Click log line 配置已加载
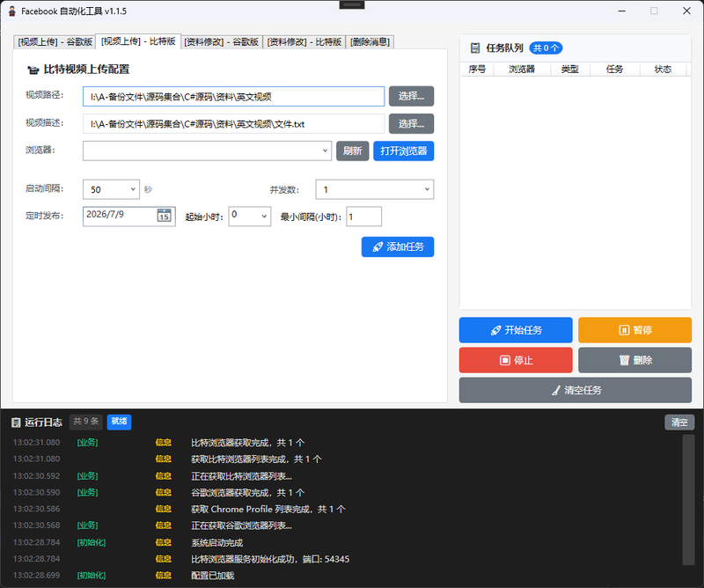The width and height of the screenshot is (704, 588). click(x=212, y=576)
